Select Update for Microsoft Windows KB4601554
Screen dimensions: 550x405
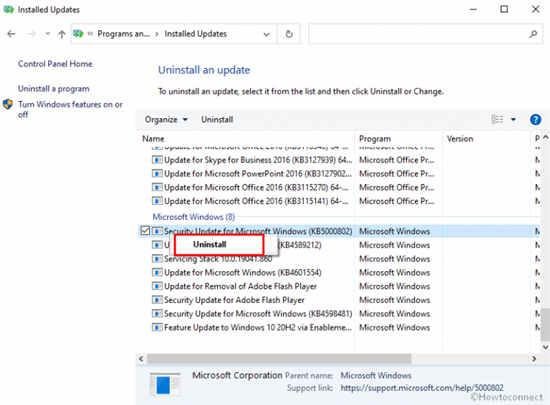243,272
